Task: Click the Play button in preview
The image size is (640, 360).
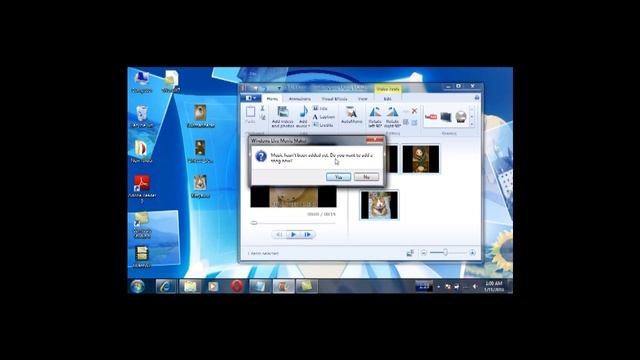Action: click(x=293, y=234)
